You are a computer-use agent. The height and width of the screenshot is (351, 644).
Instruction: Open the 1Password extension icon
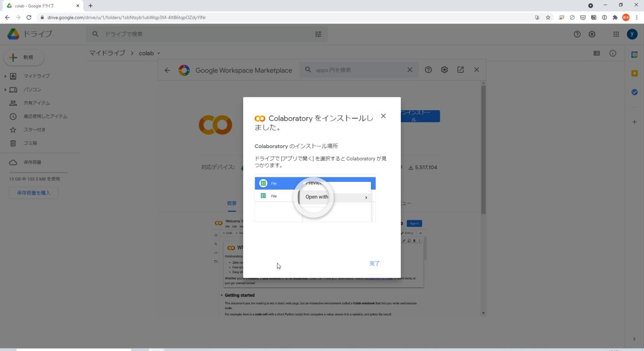point(604,17)
